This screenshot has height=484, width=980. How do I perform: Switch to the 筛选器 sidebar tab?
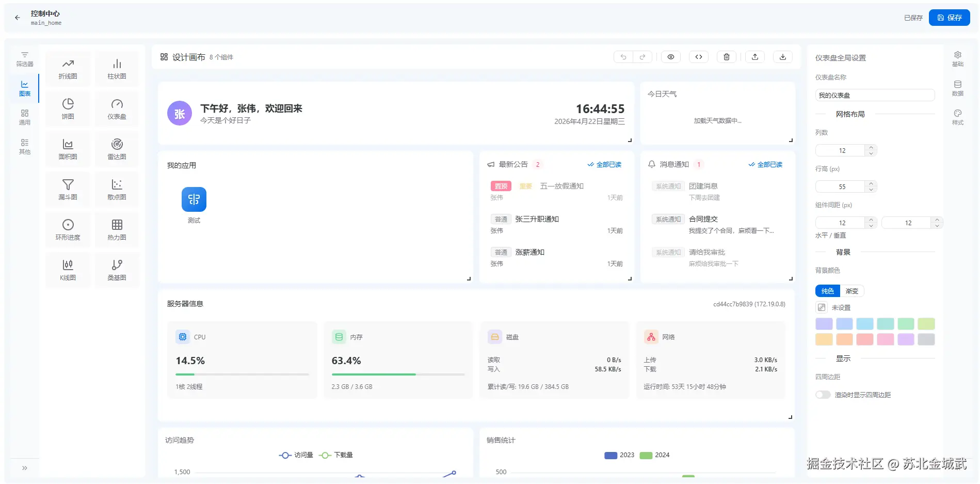[24, 59]
